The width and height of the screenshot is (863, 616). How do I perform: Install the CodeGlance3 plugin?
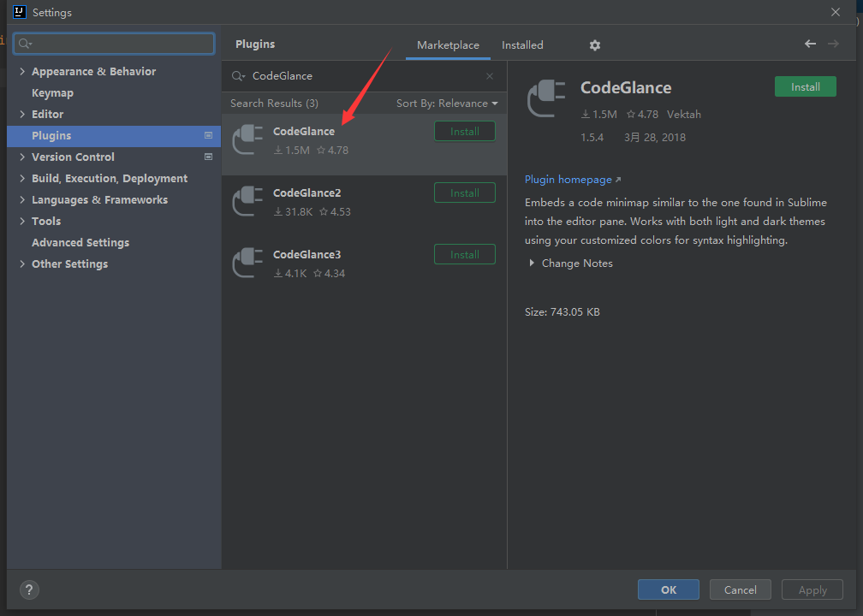(x=465, y=255)
